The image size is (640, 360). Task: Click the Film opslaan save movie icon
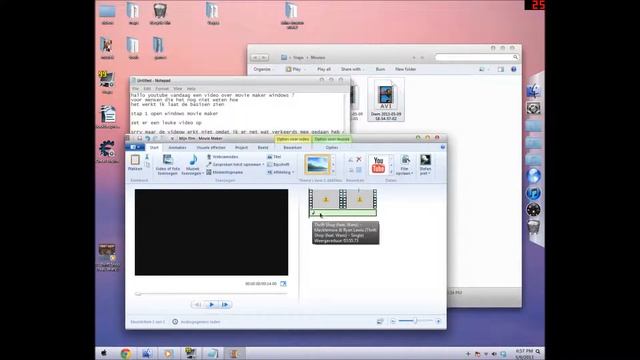405,160
